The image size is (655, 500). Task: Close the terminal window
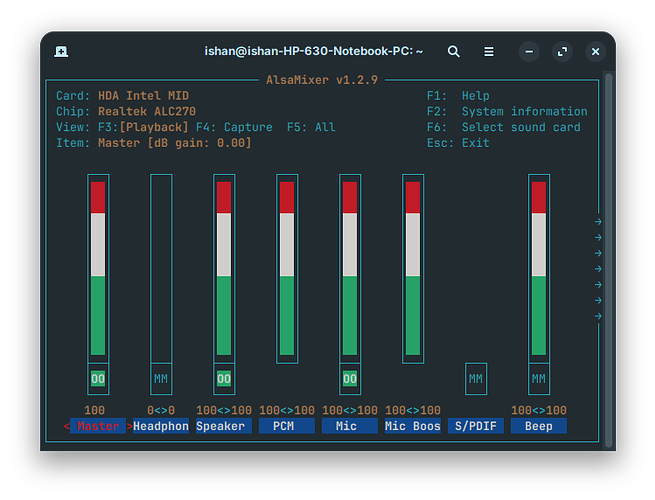(595, 51)
